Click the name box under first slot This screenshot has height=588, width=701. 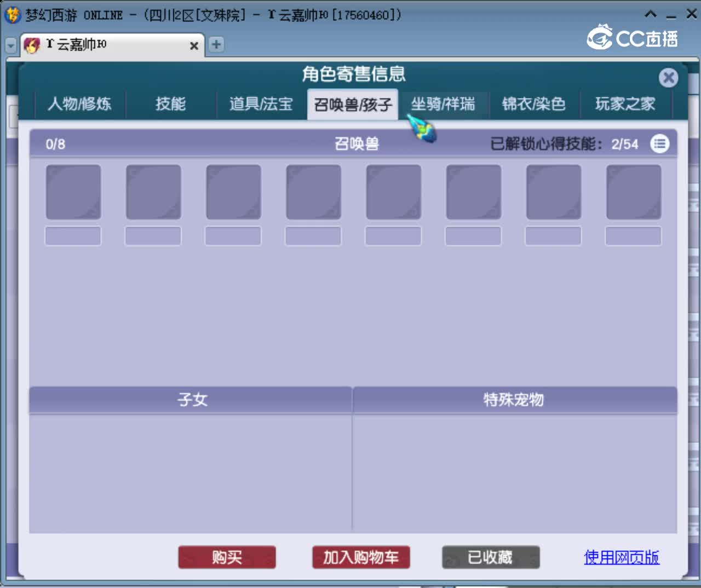click(73, 236)
